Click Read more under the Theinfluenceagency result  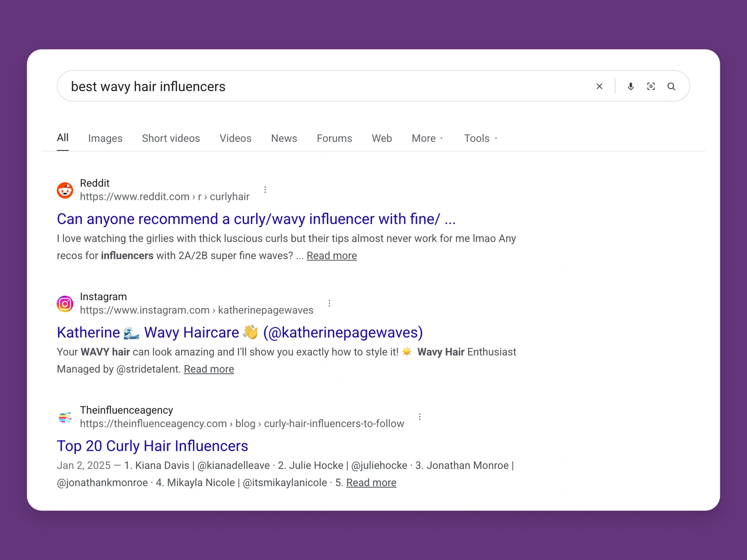click(371, 483)
